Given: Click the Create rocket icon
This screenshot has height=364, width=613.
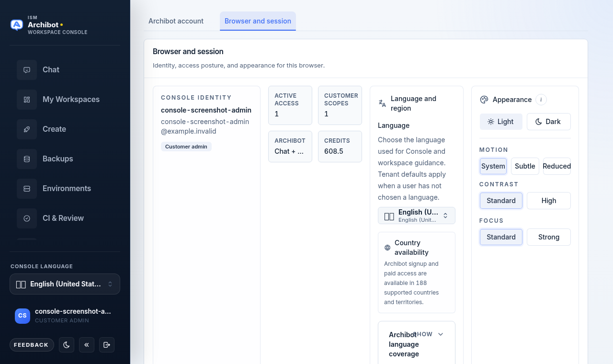Looking at the screenshot, I should (x=27, y=129).
